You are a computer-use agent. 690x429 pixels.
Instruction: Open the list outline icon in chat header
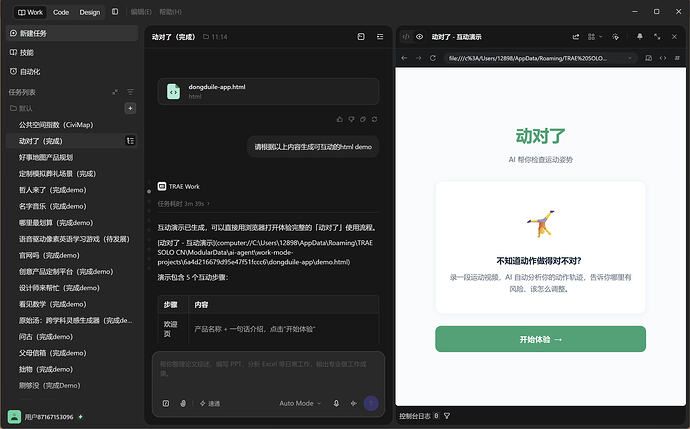[380, 37]
